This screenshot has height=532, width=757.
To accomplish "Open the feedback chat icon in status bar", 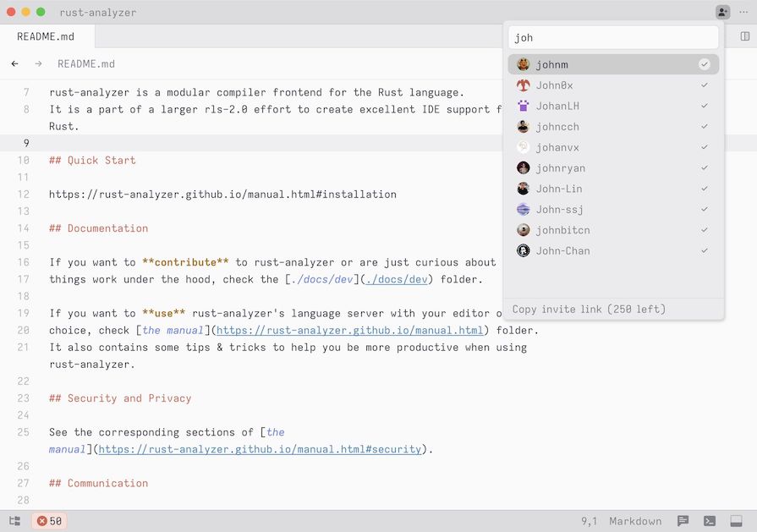I will (x=682, y=521).
